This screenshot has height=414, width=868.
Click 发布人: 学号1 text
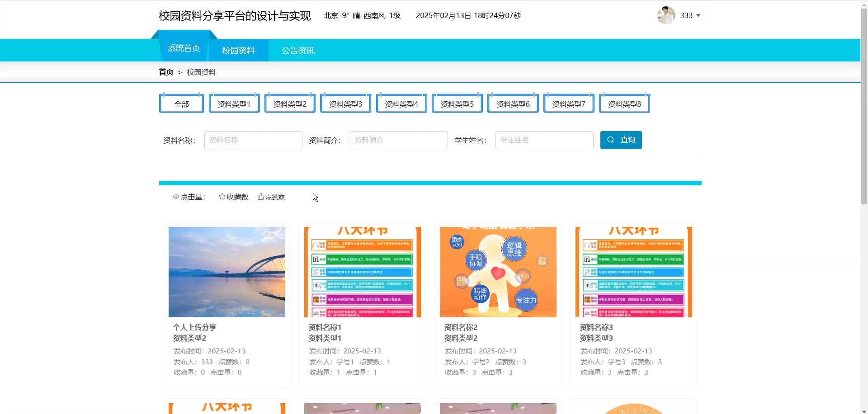pyautogui.click(x=331, y=362)
